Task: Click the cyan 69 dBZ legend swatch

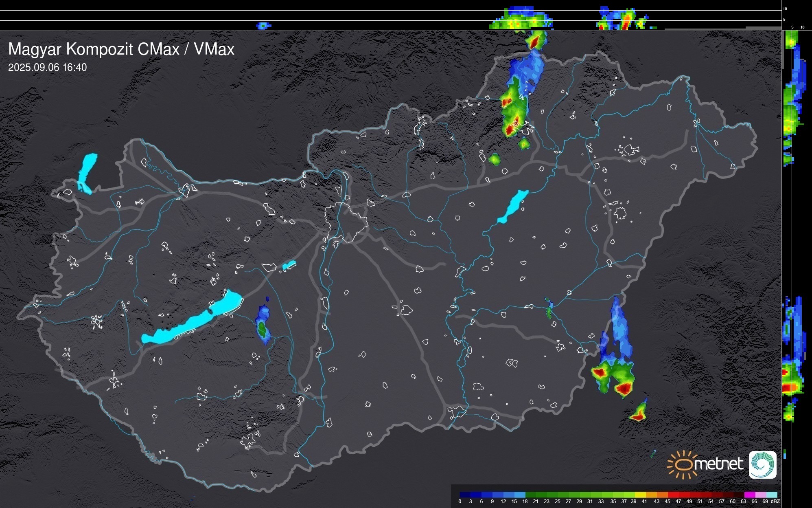Action: 771,495
